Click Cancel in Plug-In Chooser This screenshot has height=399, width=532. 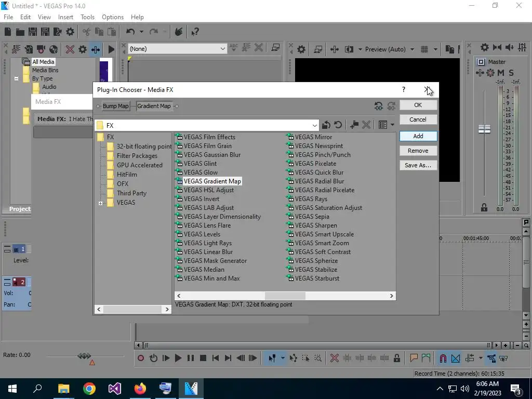coord(418,119)
